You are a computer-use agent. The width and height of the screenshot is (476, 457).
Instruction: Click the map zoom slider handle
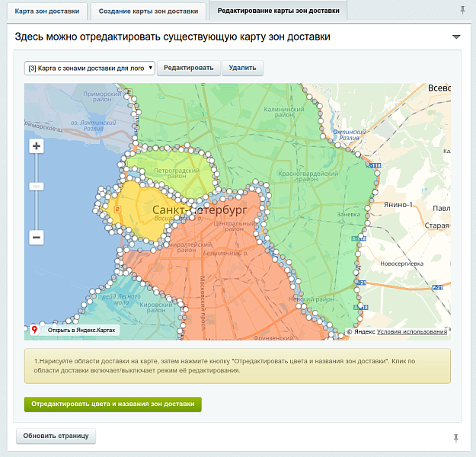click(x=36, y=186)
